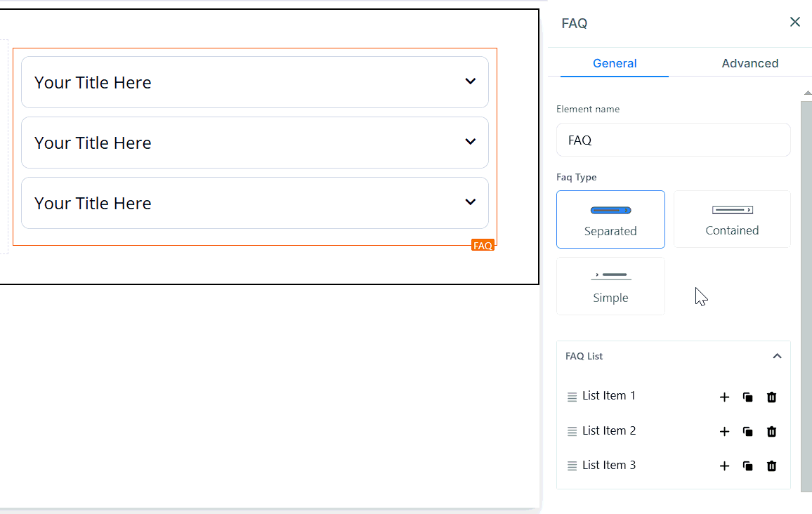The width and height of the screenshot is (812, 514).
Task: Open the General tab
Action: coord(615,63)
